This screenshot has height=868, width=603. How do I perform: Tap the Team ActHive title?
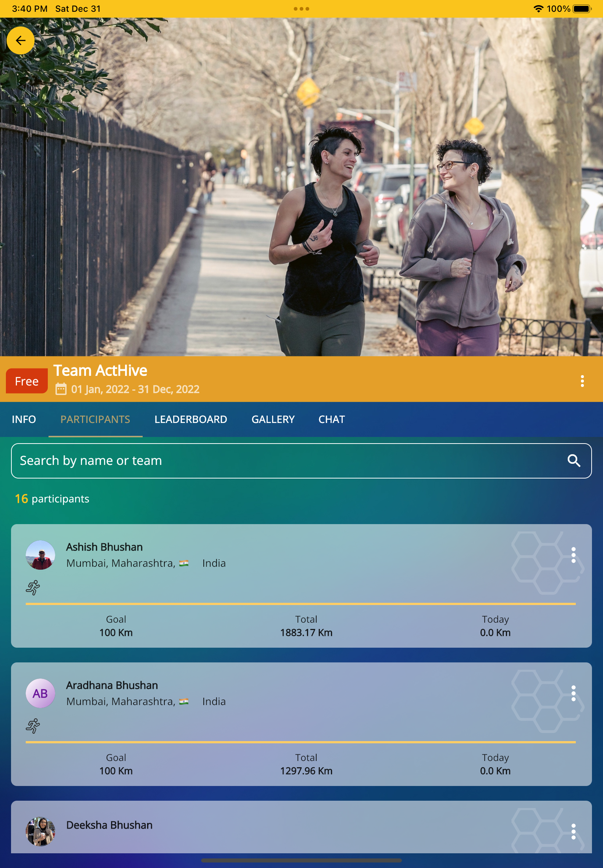pos(100,370)
